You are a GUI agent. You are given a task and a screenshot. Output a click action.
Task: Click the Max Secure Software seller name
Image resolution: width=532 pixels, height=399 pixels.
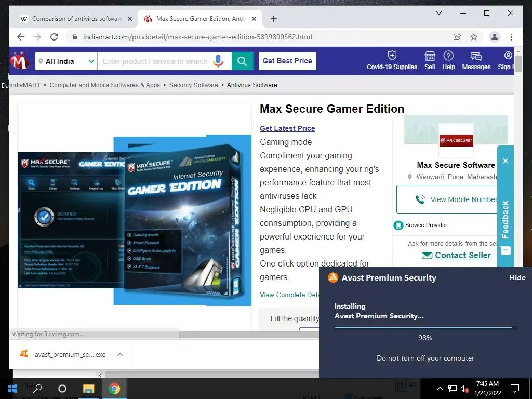coord(456,165)
